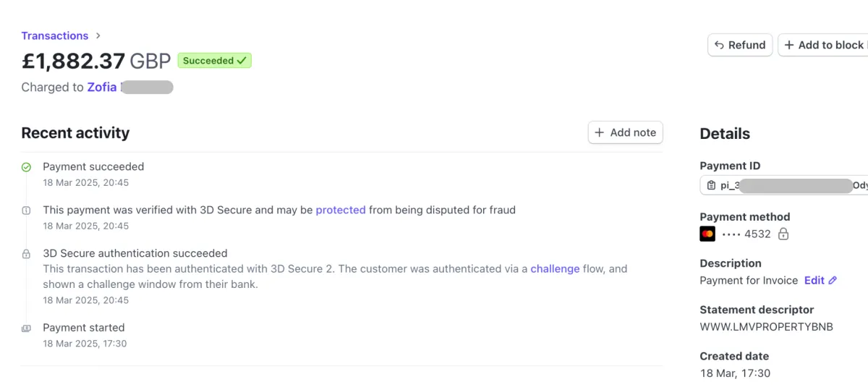The width and height of the screenshot is (868, 387).
Task: Click the Payment ID field
Action: (784, 185)
